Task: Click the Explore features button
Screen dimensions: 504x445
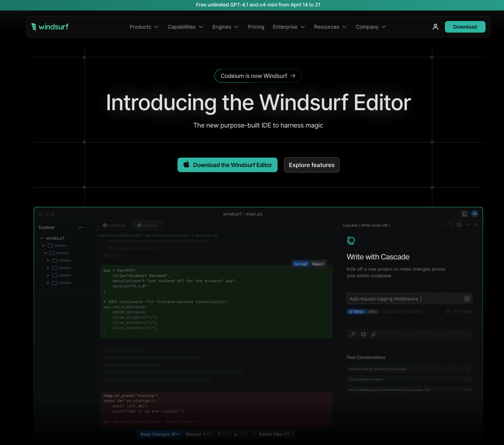Action: [312, 165]
